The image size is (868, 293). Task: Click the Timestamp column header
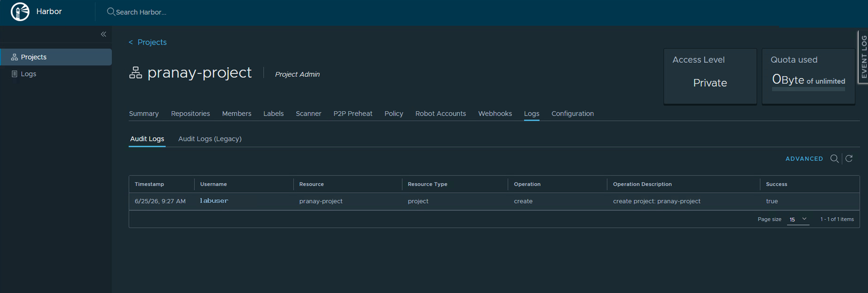tap(149, 184)
